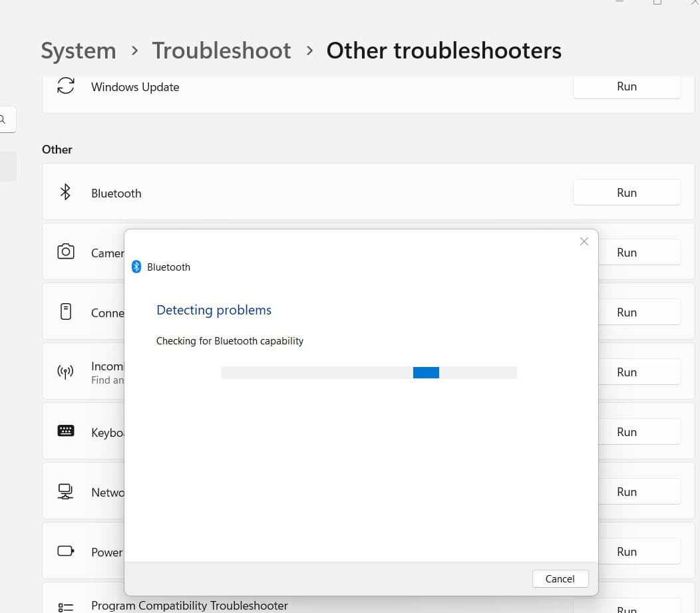Click Checking for Bluetooth capability text
Screen dimensions: 700x613
click(230, 341)
